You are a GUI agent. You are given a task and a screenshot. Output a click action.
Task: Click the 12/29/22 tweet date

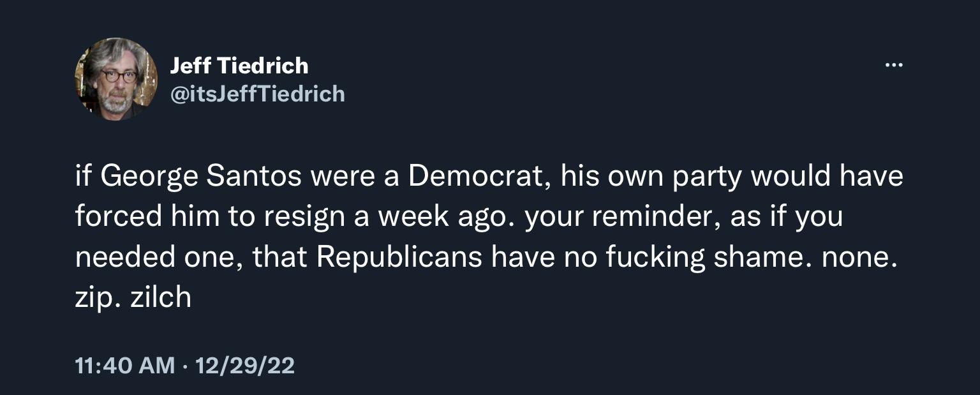tap(245, 365)
